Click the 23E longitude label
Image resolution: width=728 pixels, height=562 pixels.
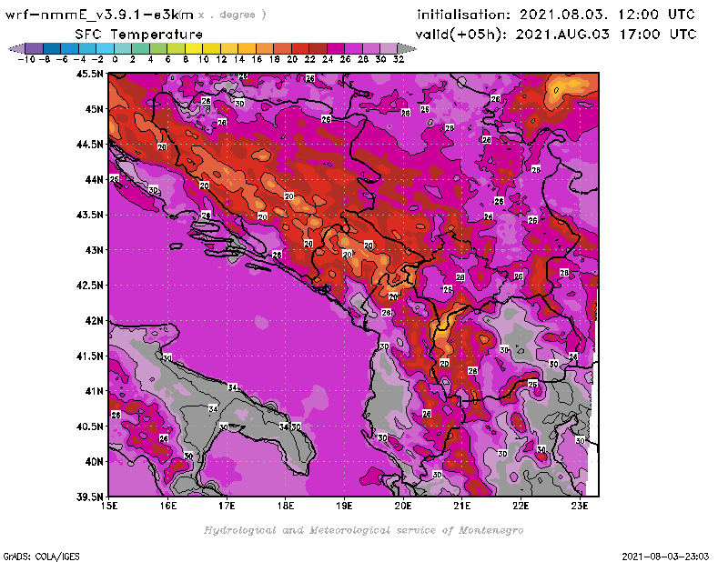click(580, 506)
